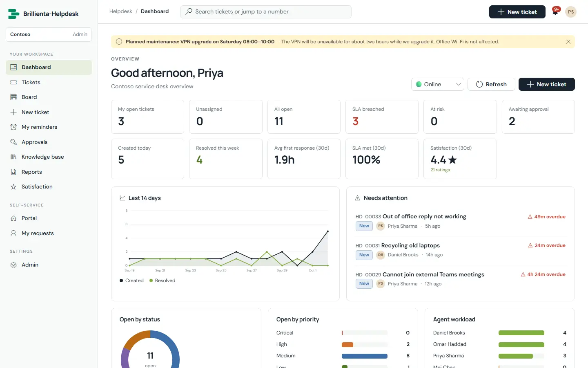
Task: Click the My reminders alarm icon
Action: click(13, 127)
